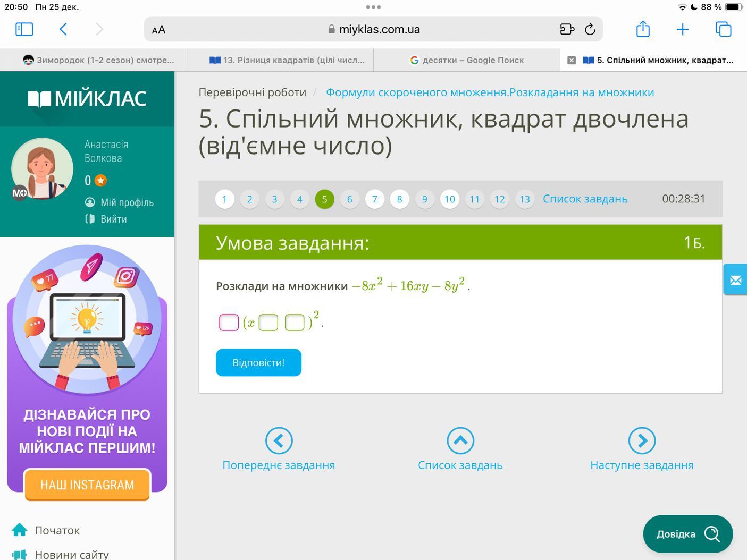Click the Наступне завдання arrow circle
This screenshot has height=560, width=747.
pos(642,440)
